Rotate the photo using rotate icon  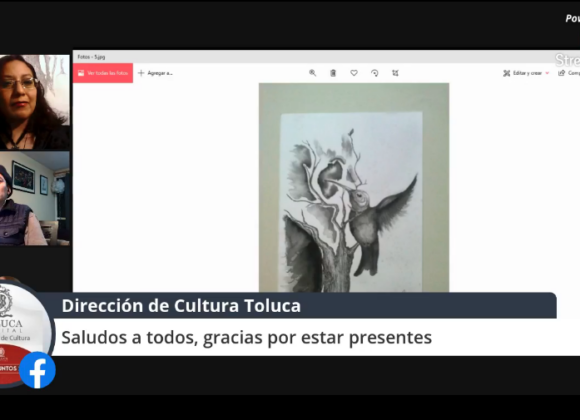click(x=375, y=73)
